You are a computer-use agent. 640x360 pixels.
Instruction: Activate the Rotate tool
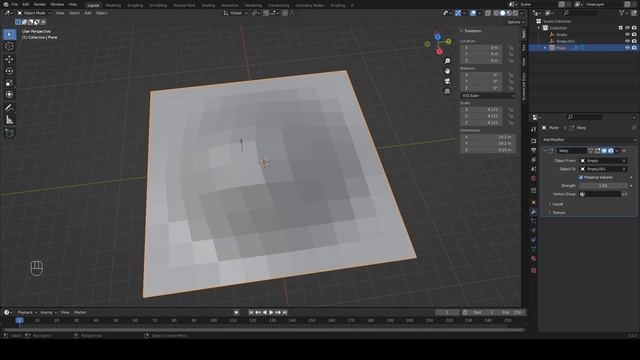(9, 71)
